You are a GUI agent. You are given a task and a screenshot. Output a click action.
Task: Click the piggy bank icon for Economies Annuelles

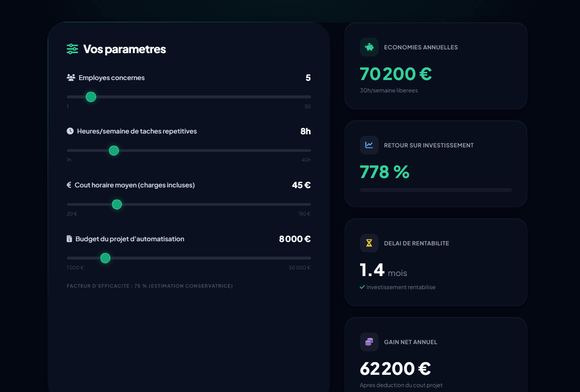[369, 47]
